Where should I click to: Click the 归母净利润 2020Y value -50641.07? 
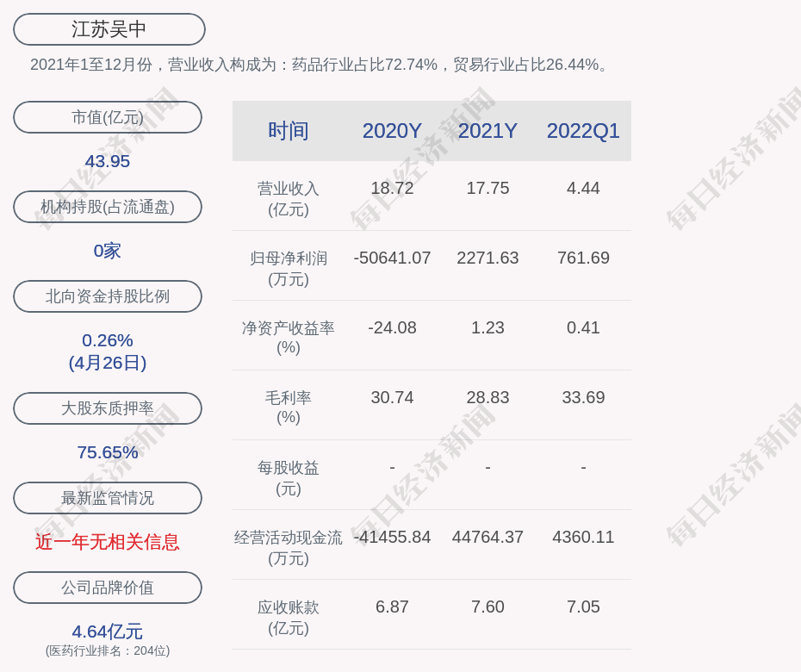[x=392, y=258]
